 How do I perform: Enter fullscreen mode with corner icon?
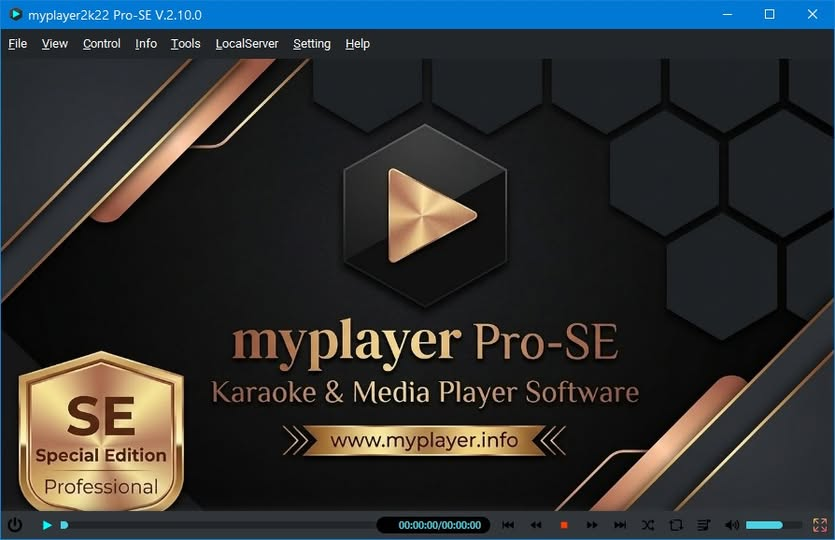820,525
